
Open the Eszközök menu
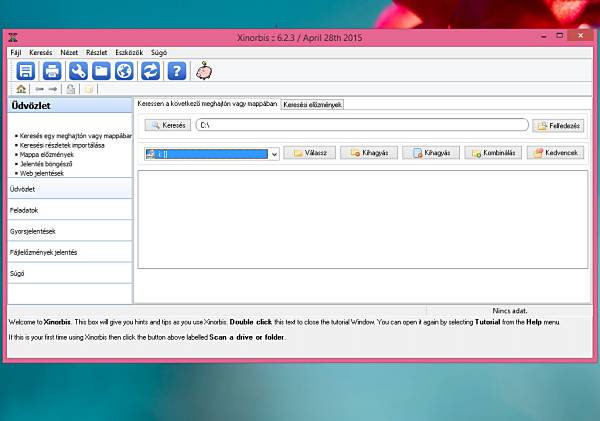[x=129, y=52]
